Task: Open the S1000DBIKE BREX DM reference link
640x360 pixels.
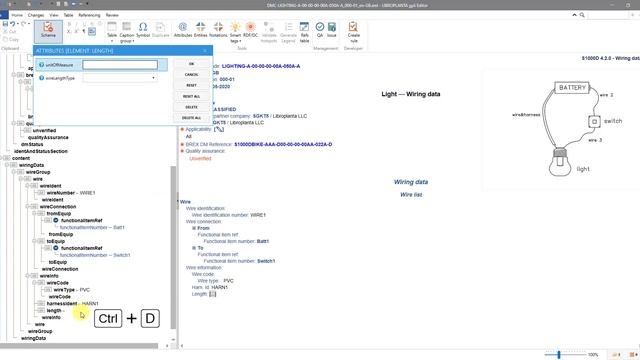Action: point(283,144)
